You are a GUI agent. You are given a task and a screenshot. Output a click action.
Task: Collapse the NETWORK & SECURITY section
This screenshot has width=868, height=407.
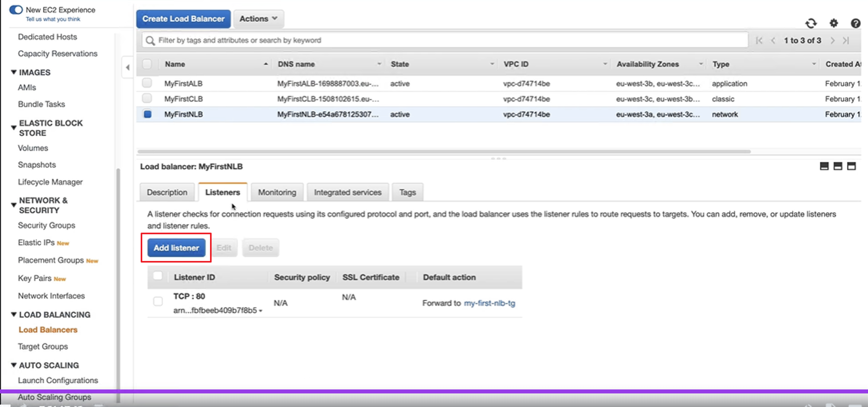coord(14,205)
